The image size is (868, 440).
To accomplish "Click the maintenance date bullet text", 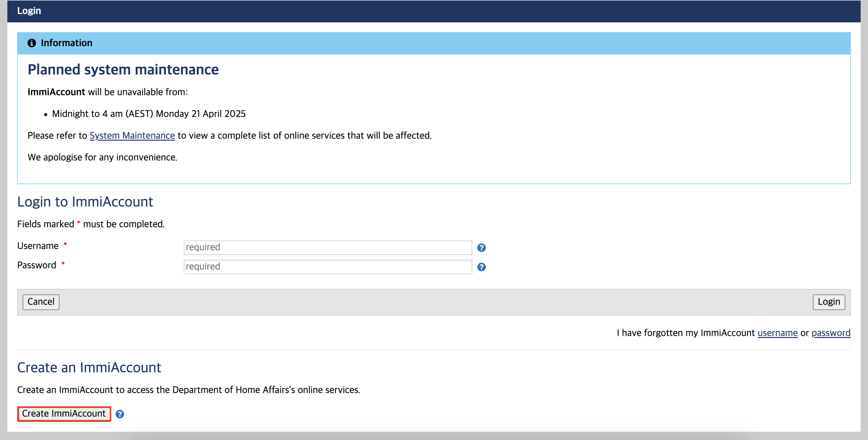I will 149,114.
